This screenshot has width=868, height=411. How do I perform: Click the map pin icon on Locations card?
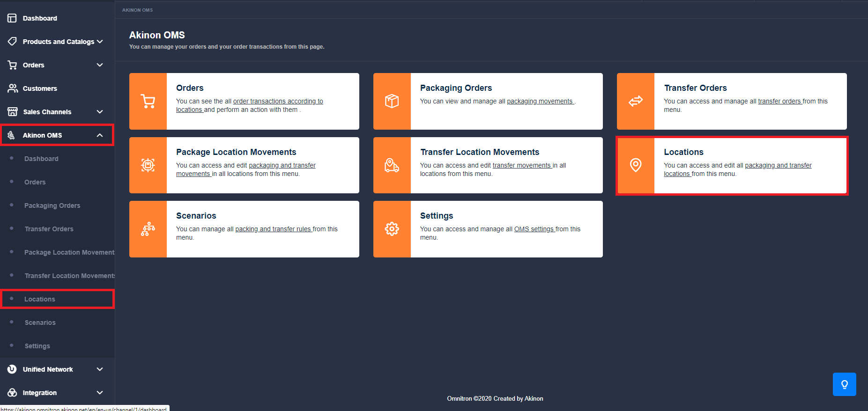[x=636, y=165]
